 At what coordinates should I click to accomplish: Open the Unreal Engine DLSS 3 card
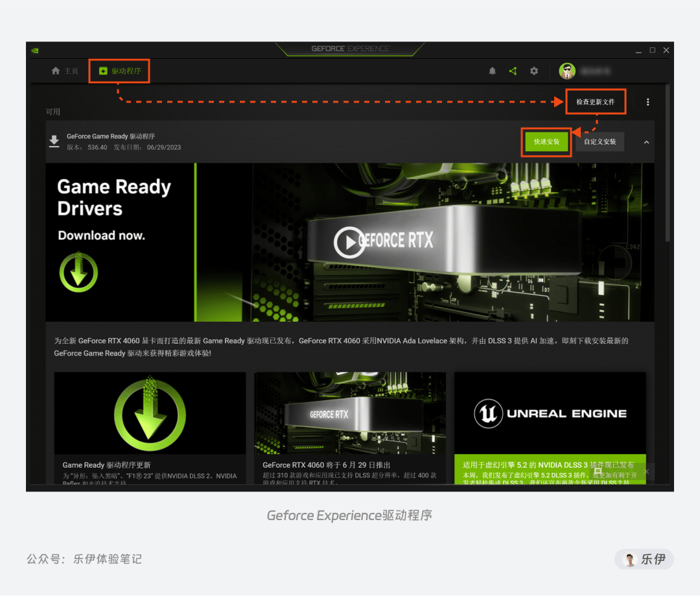coord(550,428)
